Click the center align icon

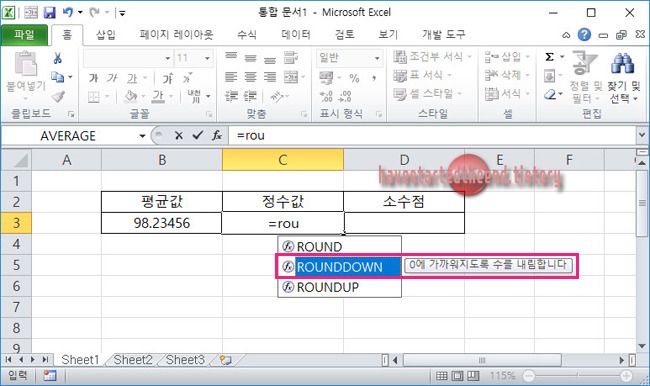250,77
